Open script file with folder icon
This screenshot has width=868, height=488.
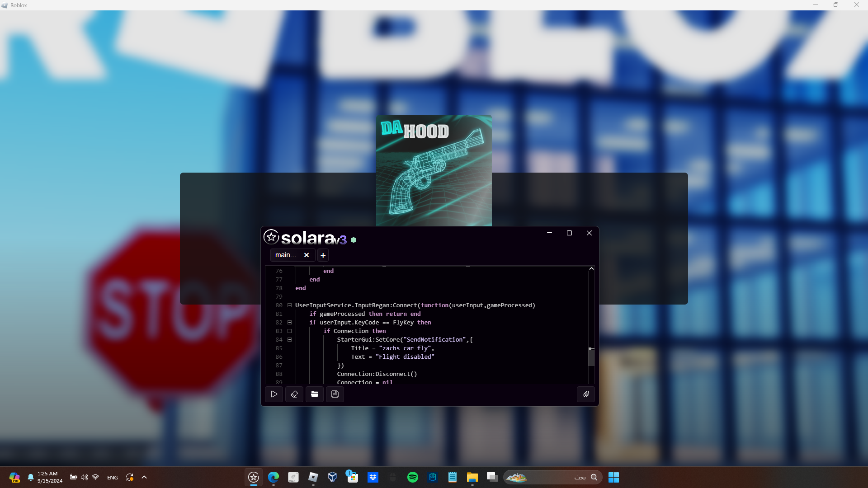point(315,394)
